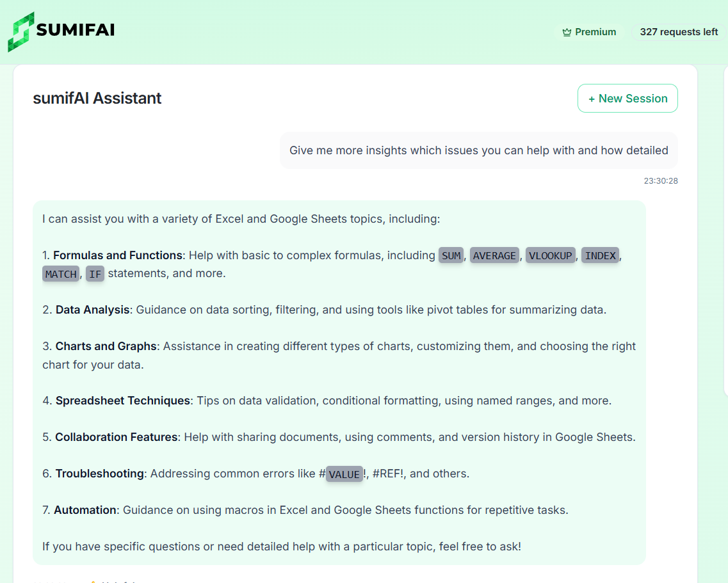Click the intro line about Excel and Google Sheets
The height and width of the screenshot is (583, 728).
(241, 219)
